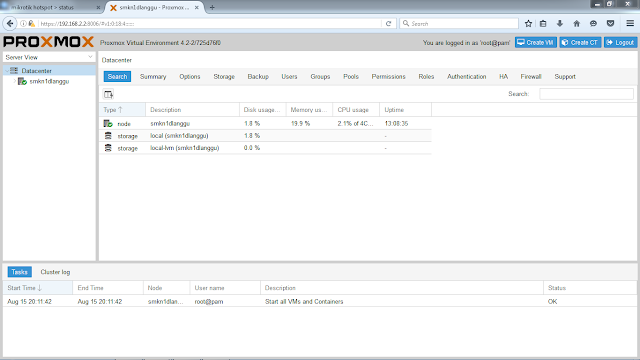This screenshot has width=640, height=360.
Task: Sort tasks by Start Time column
Action: pyautogui.click(x=38, y=288)
